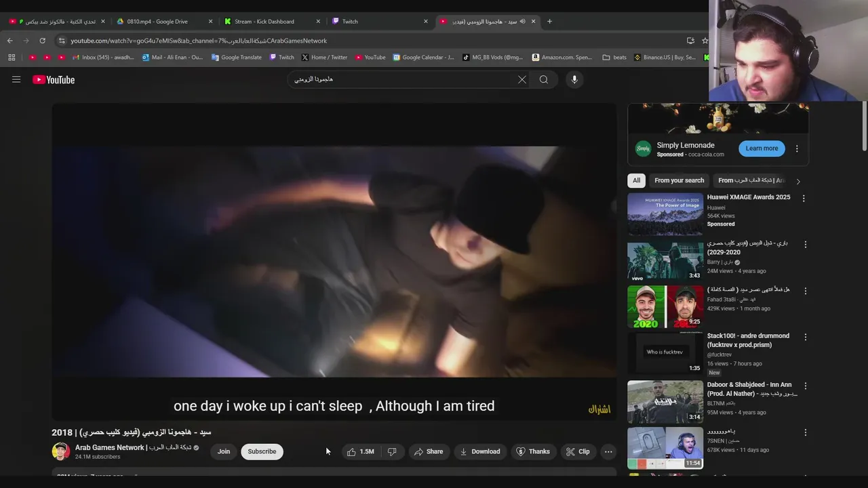Open Daboor & Shabjdeed Inn Ann title
Viewport: 868px width, 488px height.
coord(751,389)
